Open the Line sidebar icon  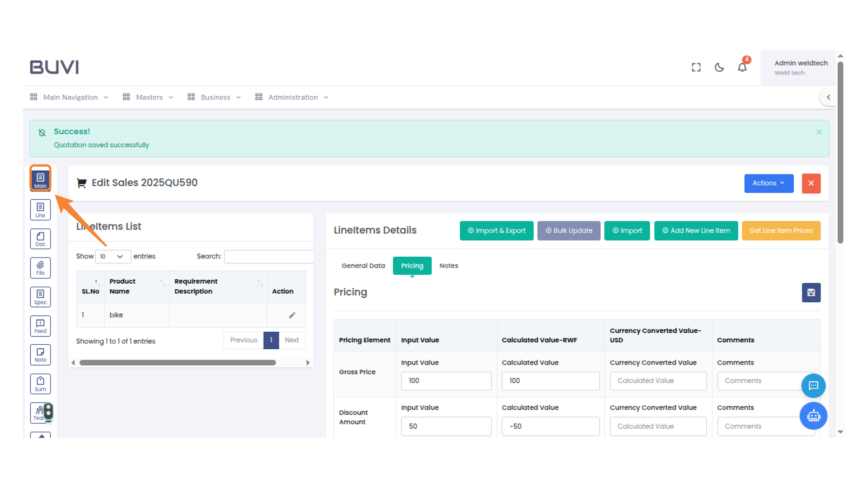(x=40, y=210)
